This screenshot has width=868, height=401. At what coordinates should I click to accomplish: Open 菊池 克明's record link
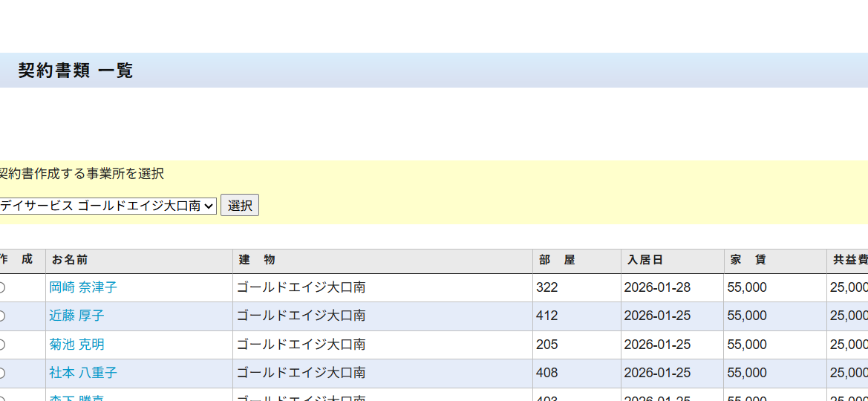click(x=76, y=345)
